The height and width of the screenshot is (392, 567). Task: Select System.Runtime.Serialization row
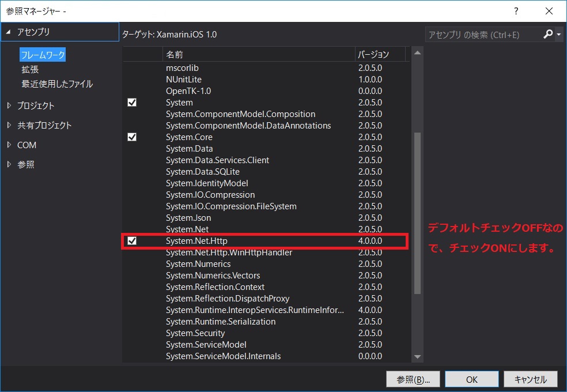[x=266, y=322]
